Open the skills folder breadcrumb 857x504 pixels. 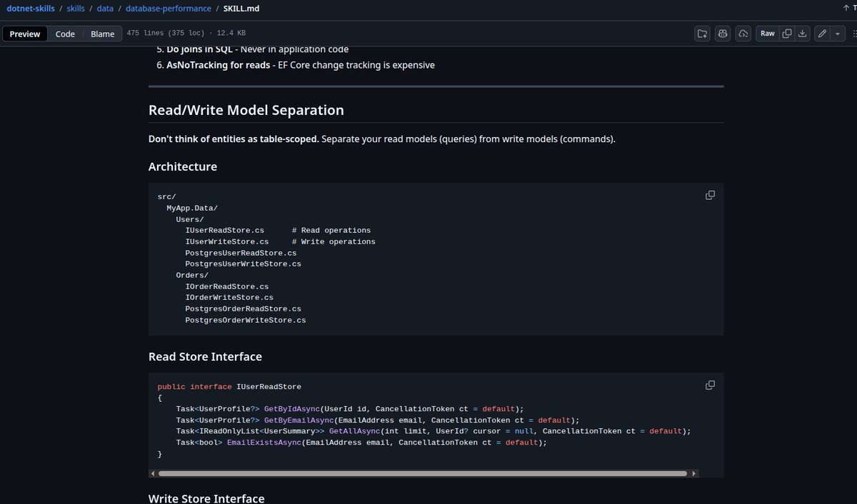coord(76,9)
